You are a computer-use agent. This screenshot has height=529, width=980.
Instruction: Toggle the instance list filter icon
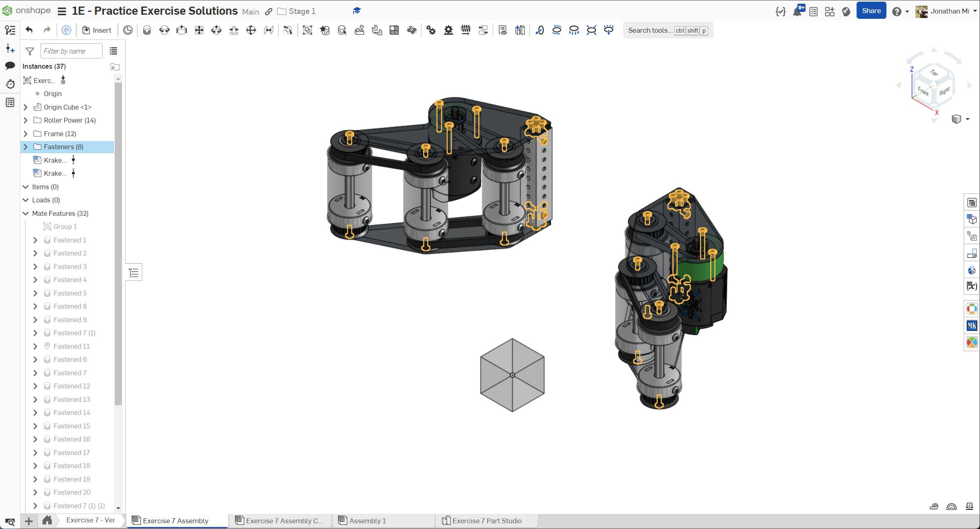(x=30, y=51)
